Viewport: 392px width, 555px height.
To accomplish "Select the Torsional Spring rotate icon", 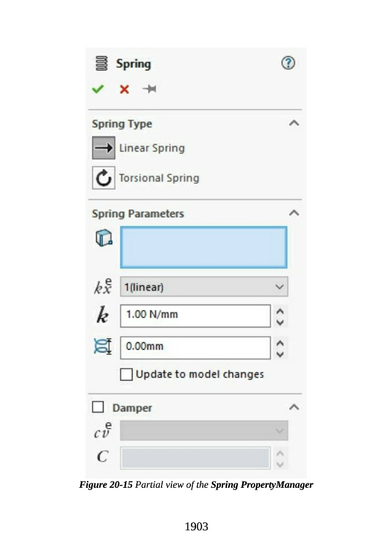I will [104, 178].
